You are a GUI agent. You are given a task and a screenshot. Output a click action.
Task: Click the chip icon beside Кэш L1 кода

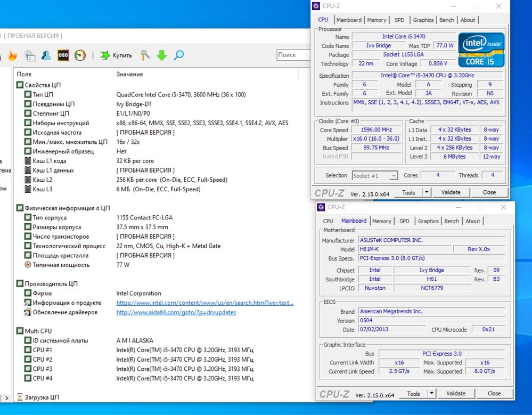coord(28,161)
